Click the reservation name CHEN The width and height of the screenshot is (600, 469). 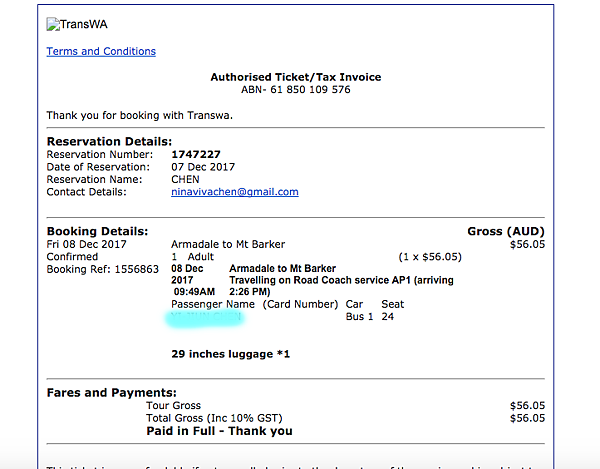(185, 179)
